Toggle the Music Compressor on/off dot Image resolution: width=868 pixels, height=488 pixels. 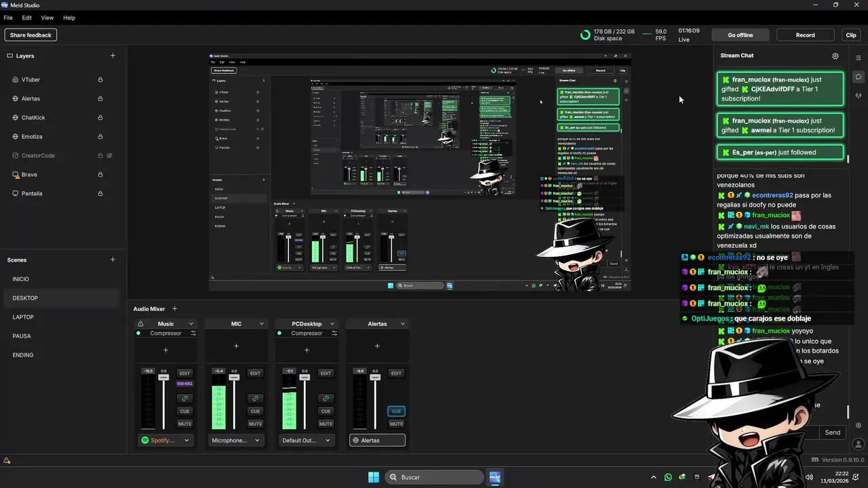pyautogui.click(x=139, y=333)
